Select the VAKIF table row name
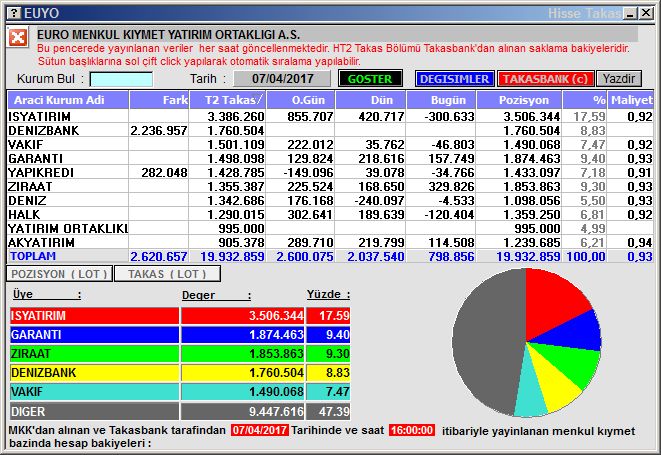661x455 pixels. click(x=25, y=145)
